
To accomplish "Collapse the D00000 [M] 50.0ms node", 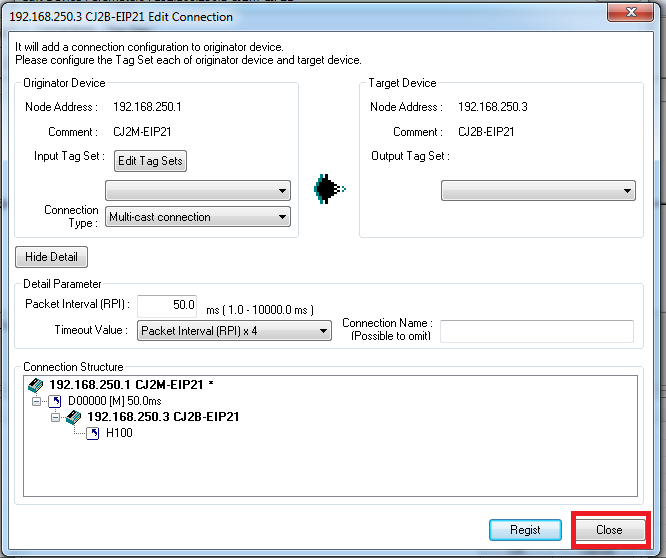I will [x=37, y=401].
